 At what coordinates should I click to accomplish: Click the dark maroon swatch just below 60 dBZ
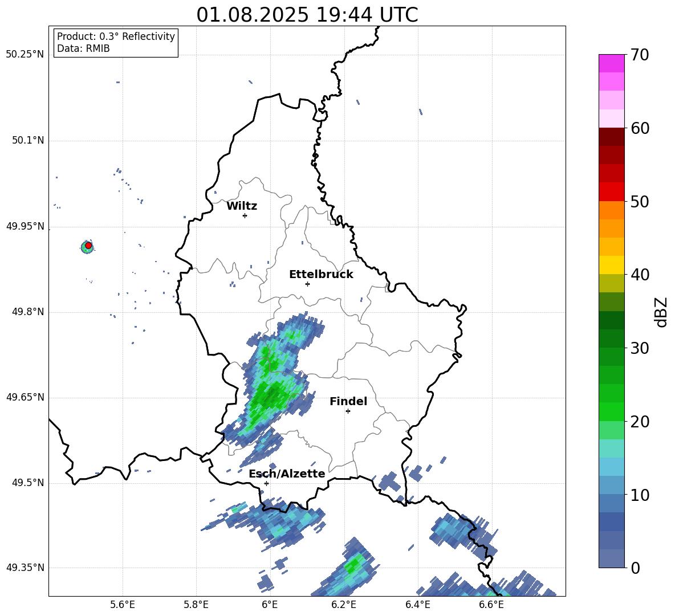pyautogui.click(x=611, y=137)
